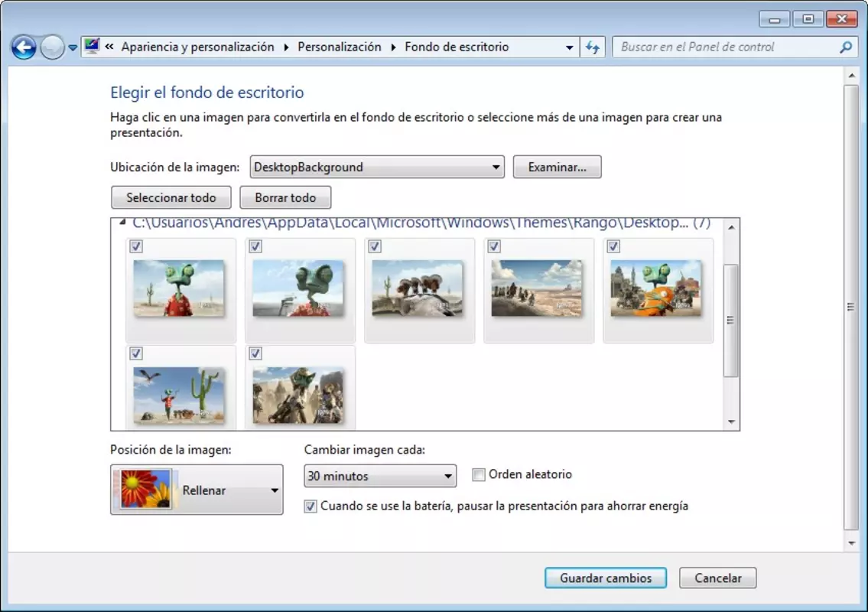Open Ubicación de la imagen dropdown

[377, 167]
